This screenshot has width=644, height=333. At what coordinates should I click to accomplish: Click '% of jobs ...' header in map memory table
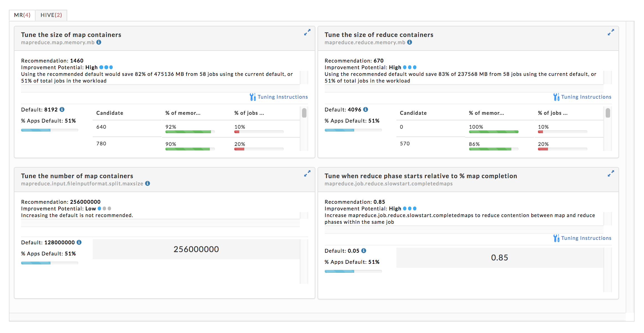click(249, 113)
